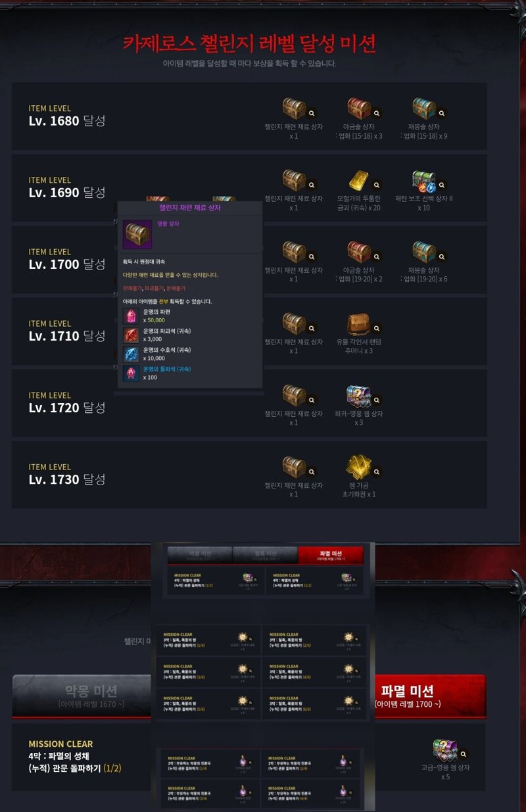Click the Destiny Leapstone icon in the tooltip
Image resolution: width=526 pixels, height=812 pixels.
coord(131,373)
